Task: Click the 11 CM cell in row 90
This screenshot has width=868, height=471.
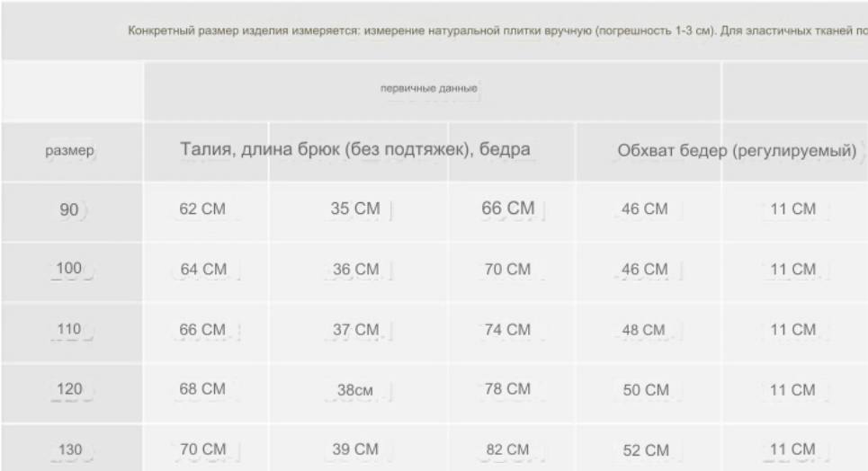Action: point(793,209)
